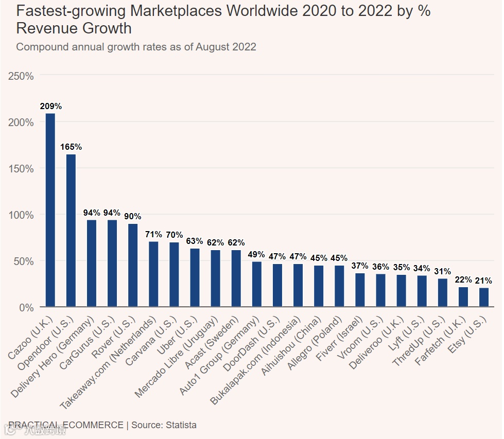The image size is (504, 439).
Task: Click the 36% value label
Action: click(380, 267)
